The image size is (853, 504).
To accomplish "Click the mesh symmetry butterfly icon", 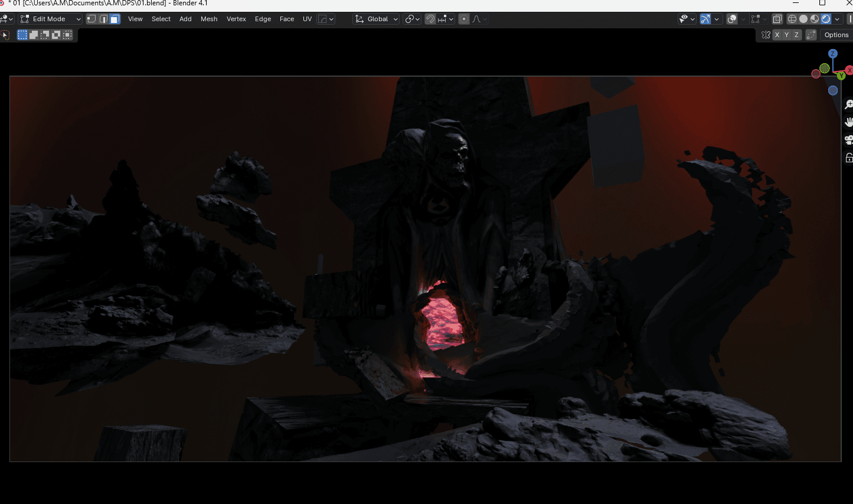I will coord(766,35).
